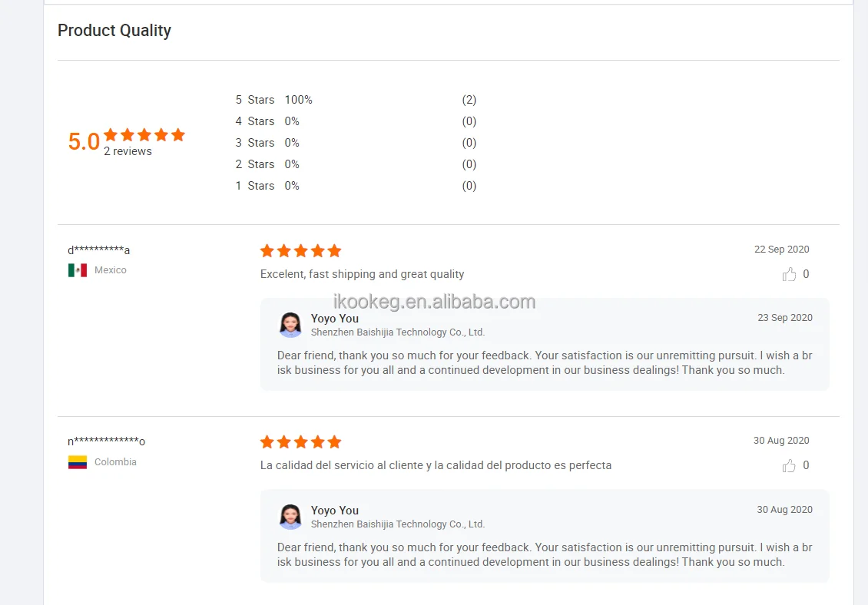Click thumbs-up on the Mexico review
This screenshot has height=605, width=868.
click(x=789, y=274)
